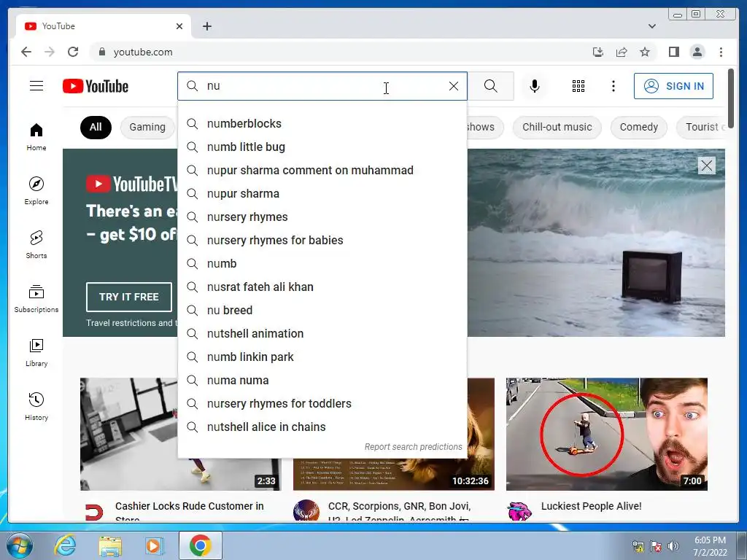747x560 pixels.
Task: Go to Home in the sidebar
Action: (36, 136)
